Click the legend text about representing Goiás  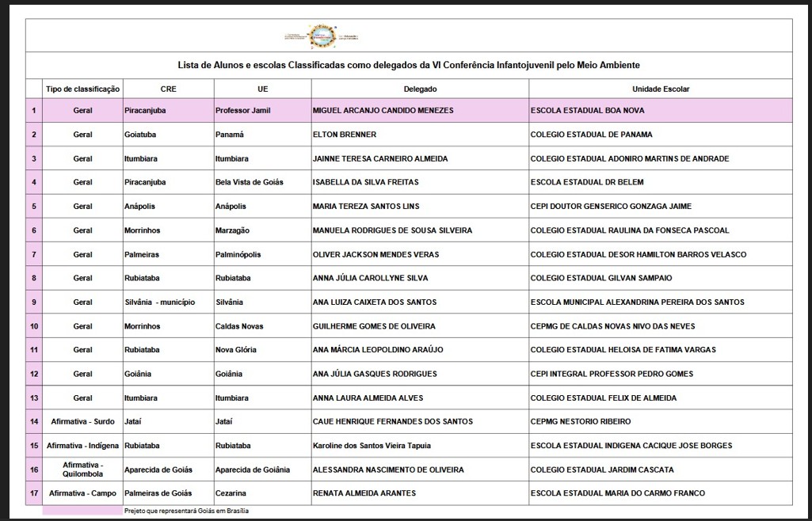pyautogui.click(x=186, y=511)
